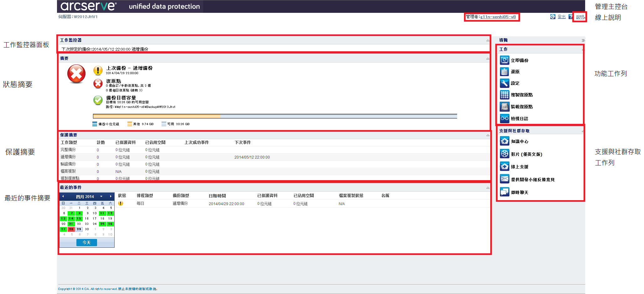This screenshot has width=644, height=294.
Task: Open the 知識中心 knowledge center icon
Action: 504,141
